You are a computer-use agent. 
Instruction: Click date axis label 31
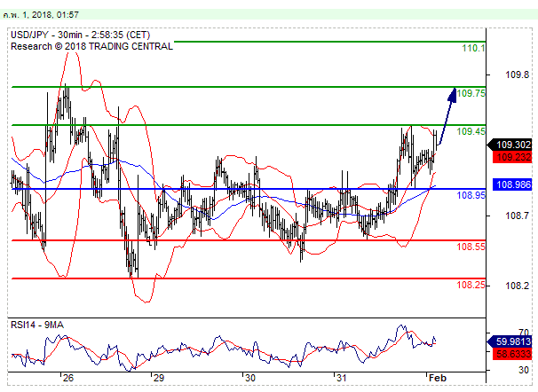[341, 379]
